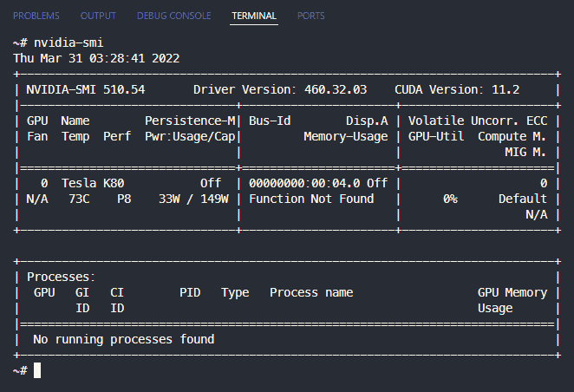This screenshot has height=392, width=574.
Task: Click the Function Not Found message
Action: tap(311, 199)
